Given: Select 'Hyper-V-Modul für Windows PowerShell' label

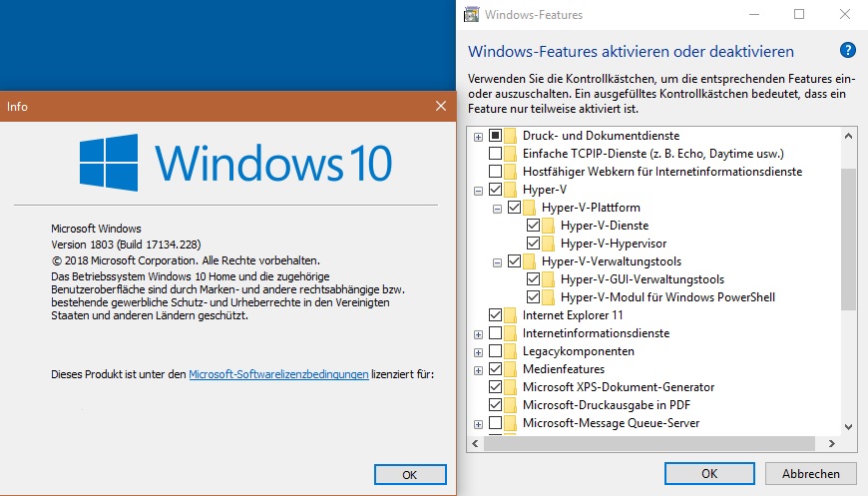Looking at the screenshot, I should [x=667, y=297].
